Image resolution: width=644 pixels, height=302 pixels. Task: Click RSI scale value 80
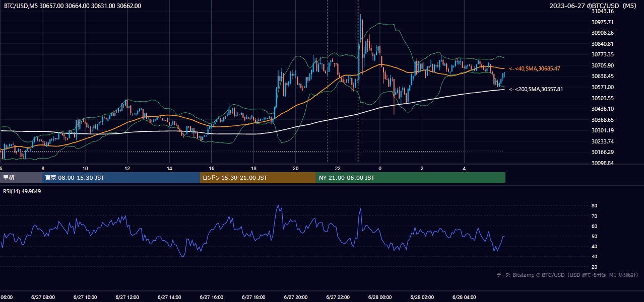tap(595, 206)
